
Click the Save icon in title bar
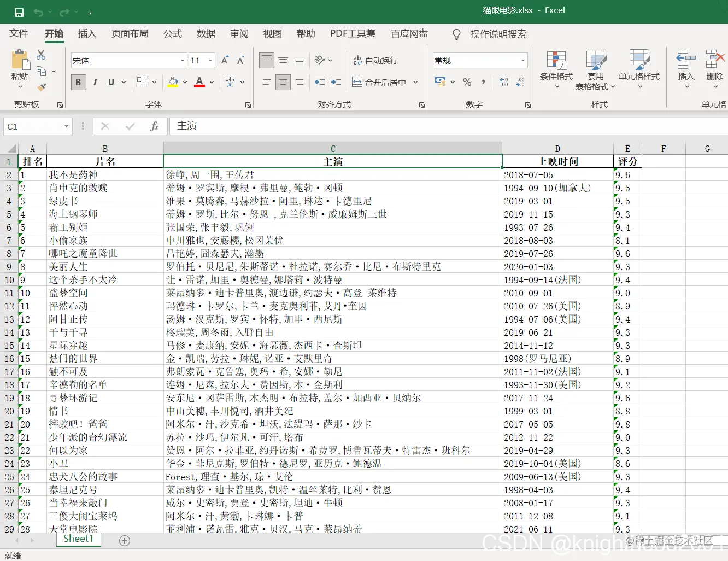click(19, 12)
